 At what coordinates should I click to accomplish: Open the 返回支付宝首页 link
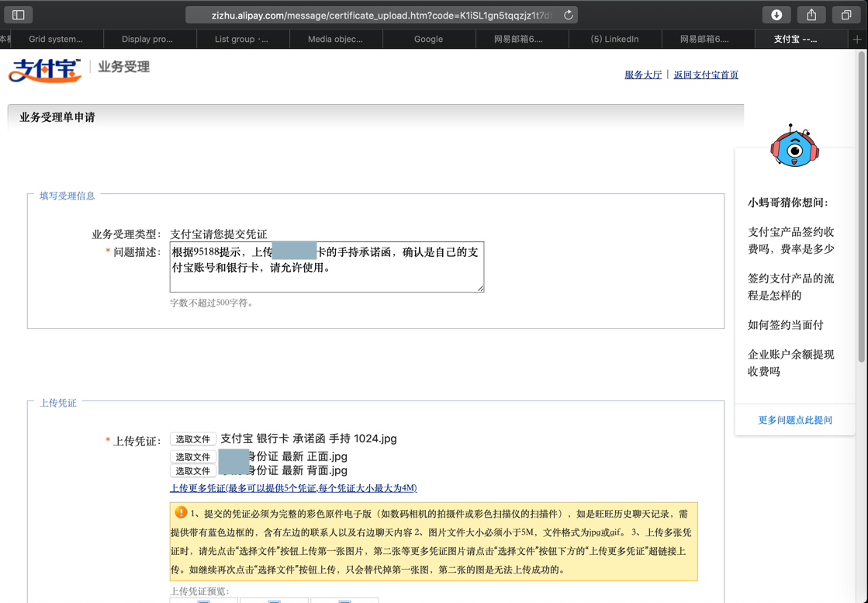click(706, 75)
